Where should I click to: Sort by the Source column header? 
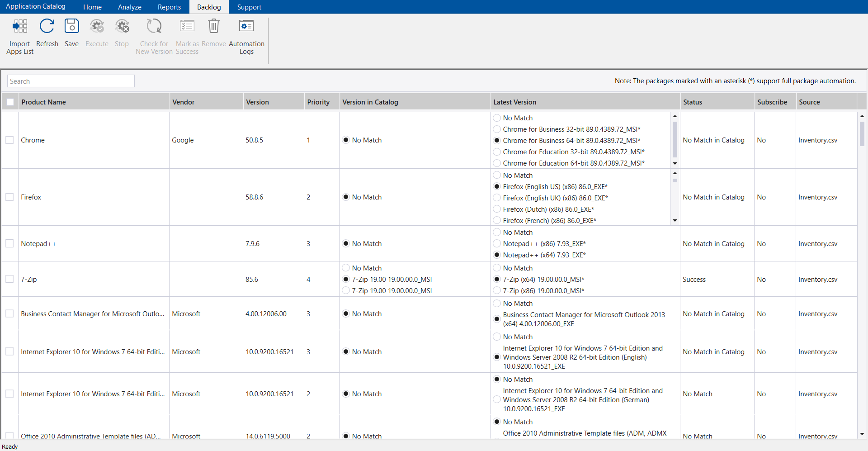826,102
